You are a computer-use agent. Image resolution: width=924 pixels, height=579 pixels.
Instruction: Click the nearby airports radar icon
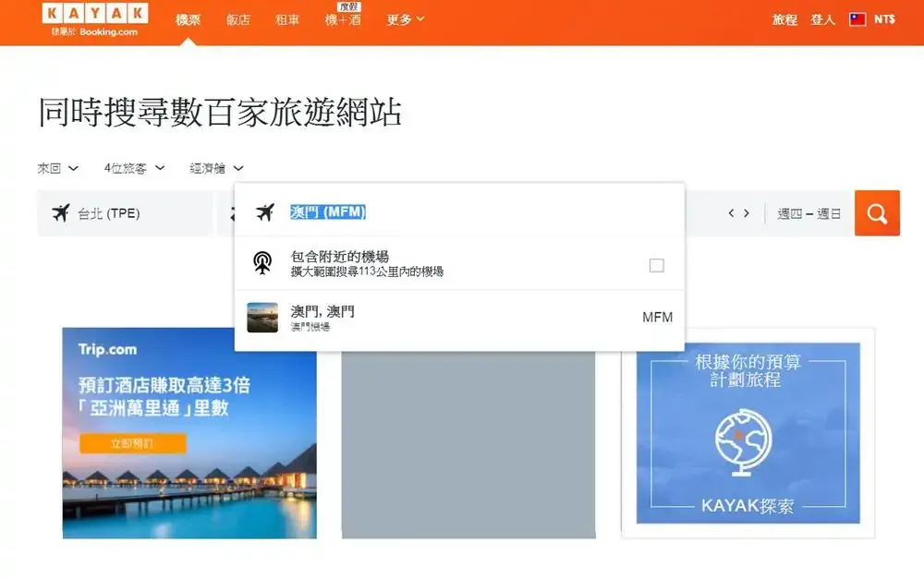click(262, 262)
